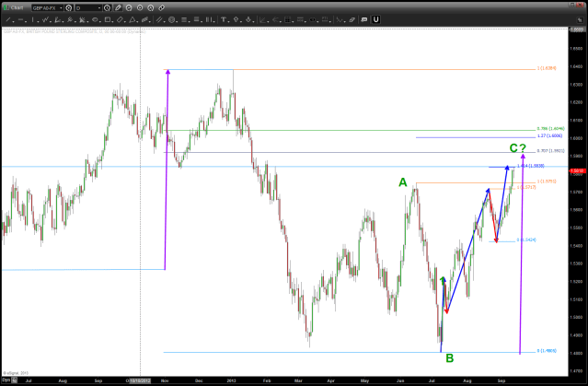
Task: Select the rotated rectangle tool
Action: [120, 19]
